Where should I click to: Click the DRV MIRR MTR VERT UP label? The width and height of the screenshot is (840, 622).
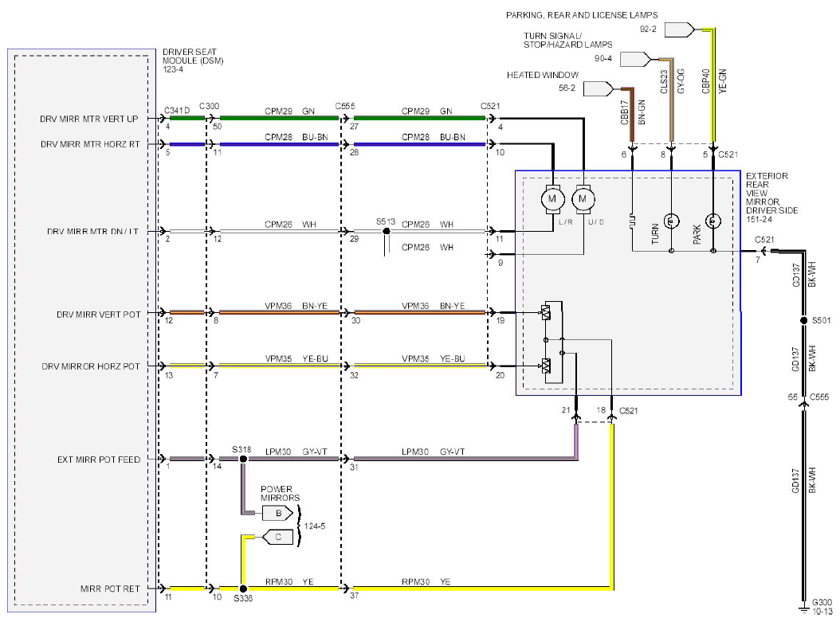pyautogui.click(x=89, y=119)
